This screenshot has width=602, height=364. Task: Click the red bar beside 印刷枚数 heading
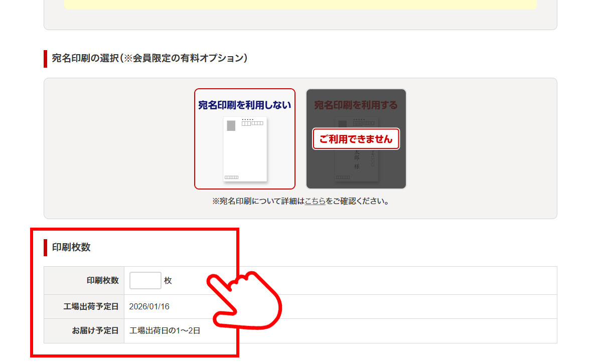click(x=45, y=248)
